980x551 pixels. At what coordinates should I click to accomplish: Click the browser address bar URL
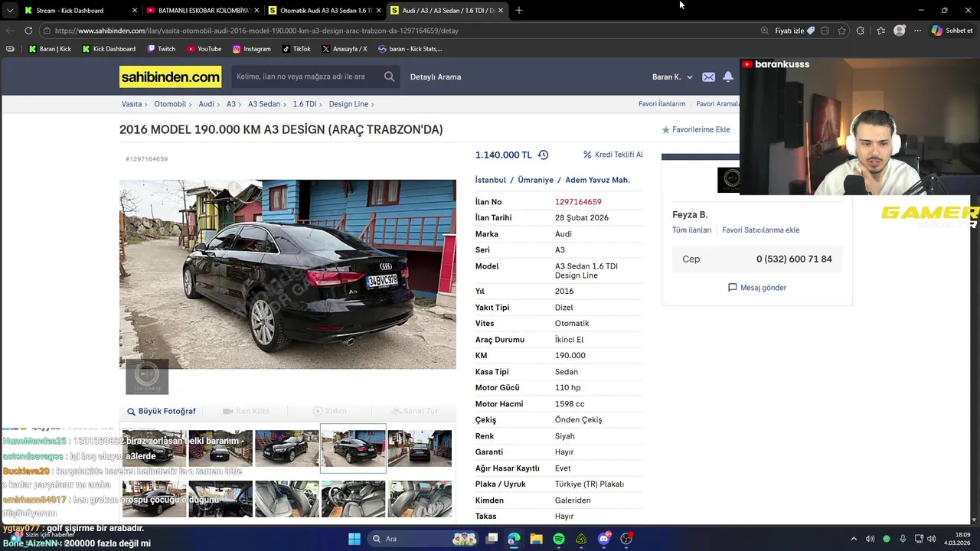point(256,31)
